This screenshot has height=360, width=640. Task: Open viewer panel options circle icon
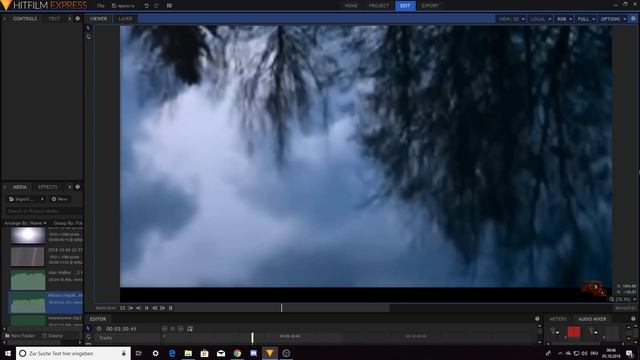(633, 19)
